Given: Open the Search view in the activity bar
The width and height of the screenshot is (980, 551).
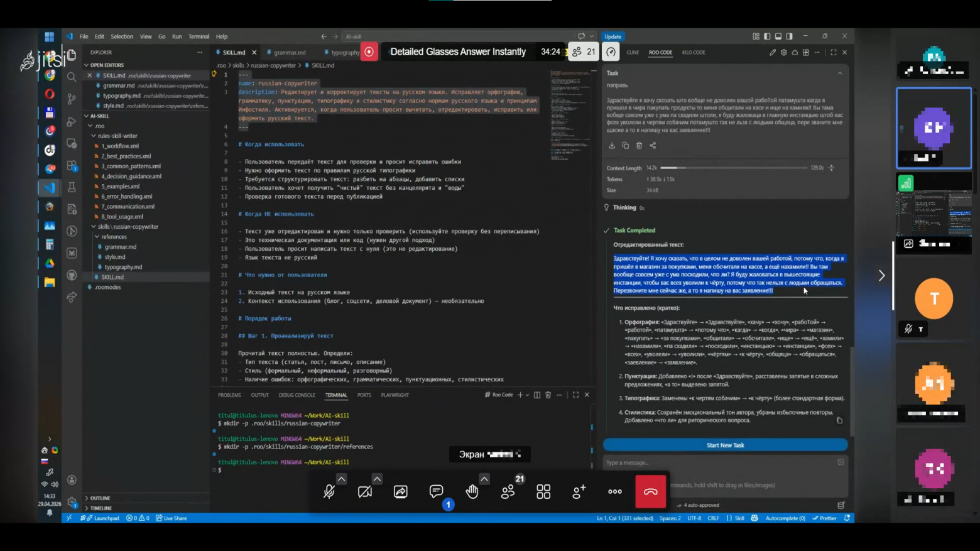Looking at the screenshot, I should click(72, 77).
